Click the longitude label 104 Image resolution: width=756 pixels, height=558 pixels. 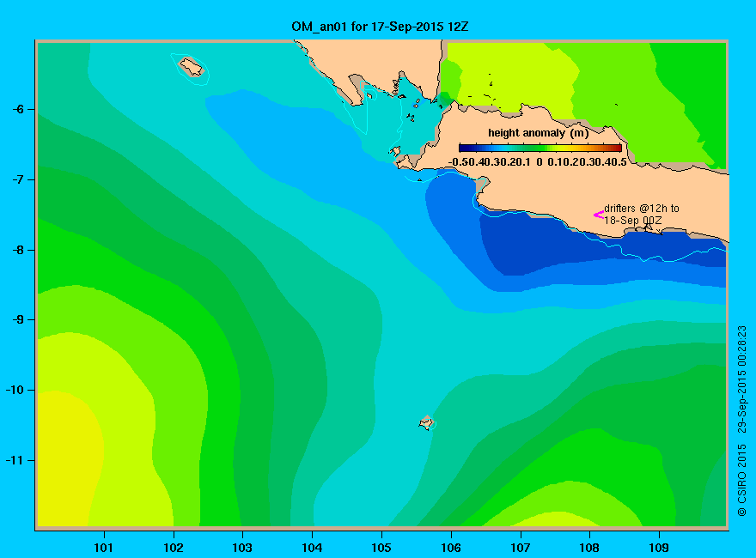pos(312,548)
